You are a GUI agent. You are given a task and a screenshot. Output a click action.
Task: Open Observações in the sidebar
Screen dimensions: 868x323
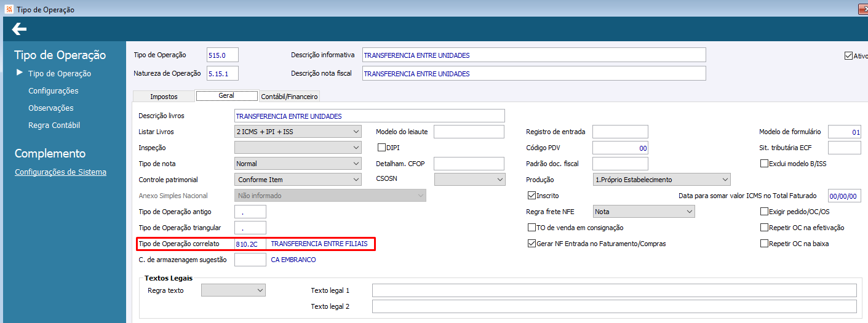point(51,108)
